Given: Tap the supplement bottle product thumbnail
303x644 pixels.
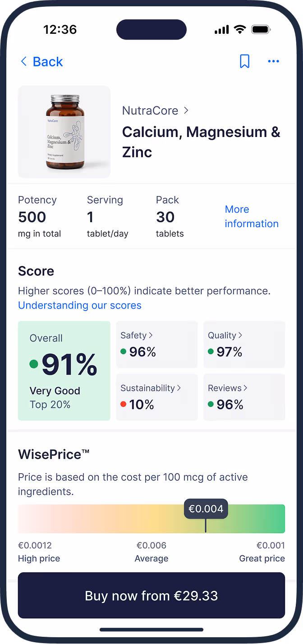Looking at the screenshot, I should click(64, 132).
